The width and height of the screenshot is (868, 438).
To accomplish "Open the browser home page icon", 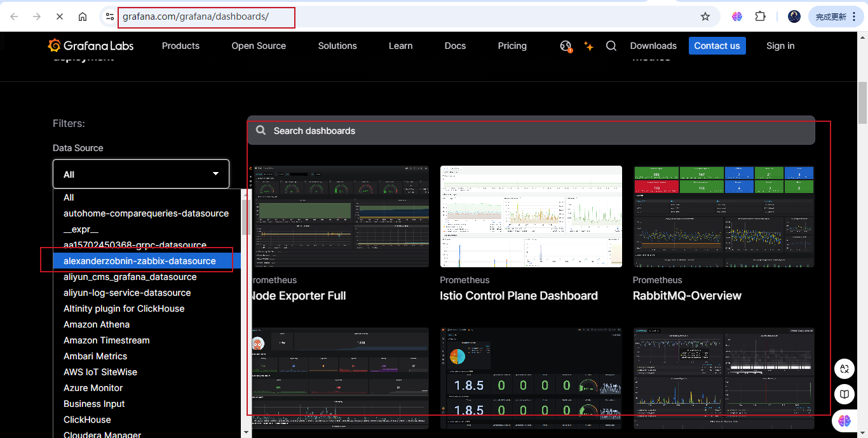I will tap(83, 17).
